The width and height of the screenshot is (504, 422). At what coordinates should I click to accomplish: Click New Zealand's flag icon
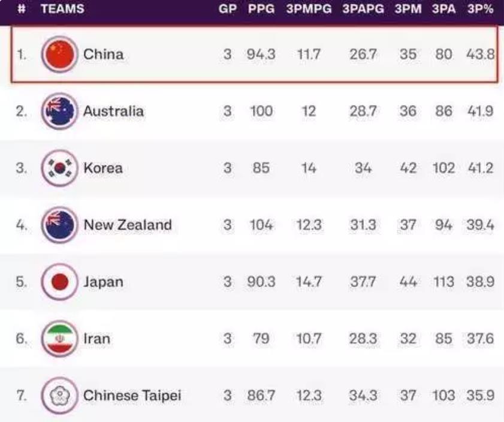point(60,225)
